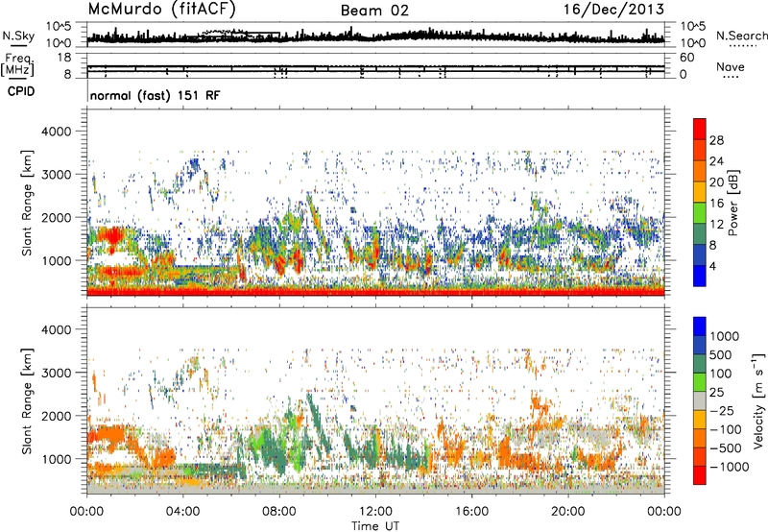Click the date '16/Dec/2013'
This screenshot has width=768, height=532.
pos(614,10)
